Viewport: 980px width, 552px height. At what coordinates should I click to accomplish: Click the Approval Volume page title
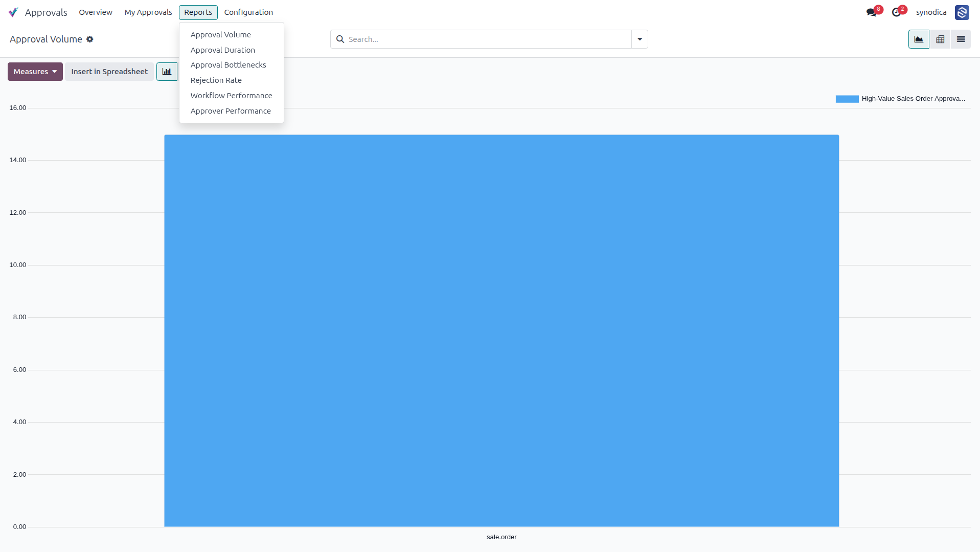click(46, 39)
